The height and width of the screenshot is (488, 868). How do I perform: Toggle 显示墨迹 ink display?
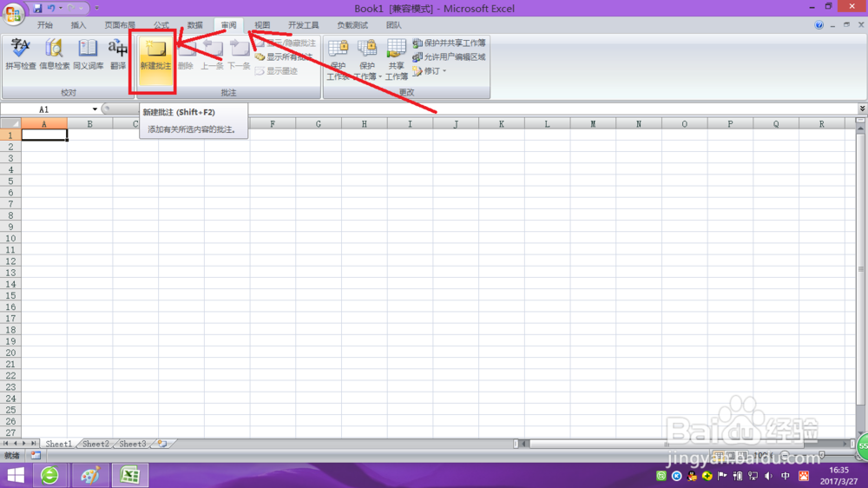(x=276, y=71)
